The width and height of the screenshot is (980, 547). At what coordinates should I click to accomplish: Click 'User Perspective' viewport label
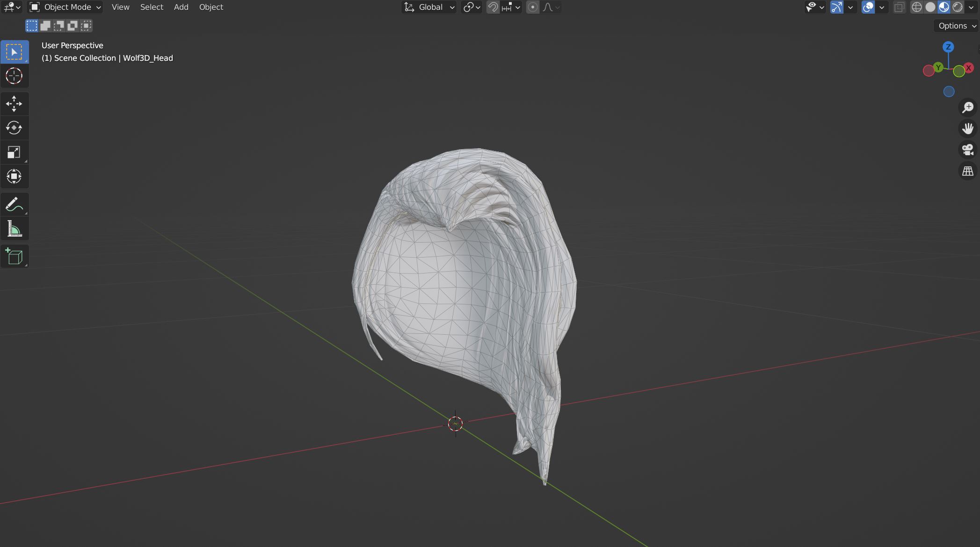(x=73, y=45)
